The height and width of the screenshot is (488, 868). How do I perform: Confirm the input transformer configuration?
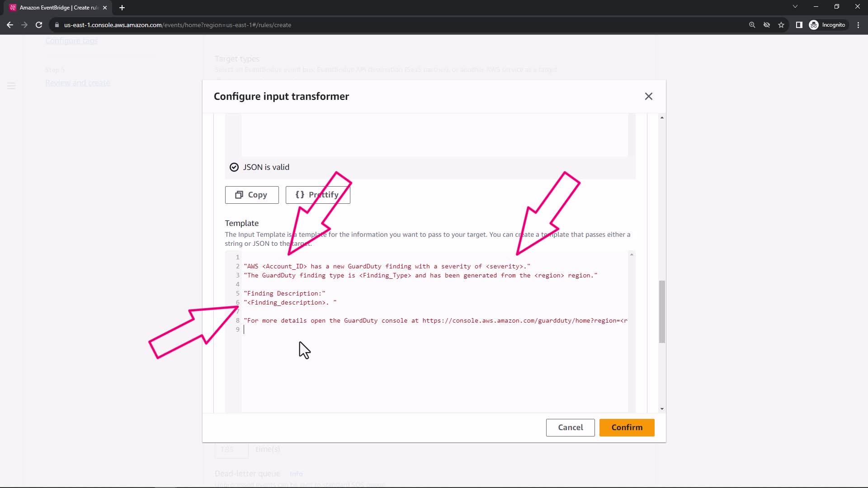[627, 427]
